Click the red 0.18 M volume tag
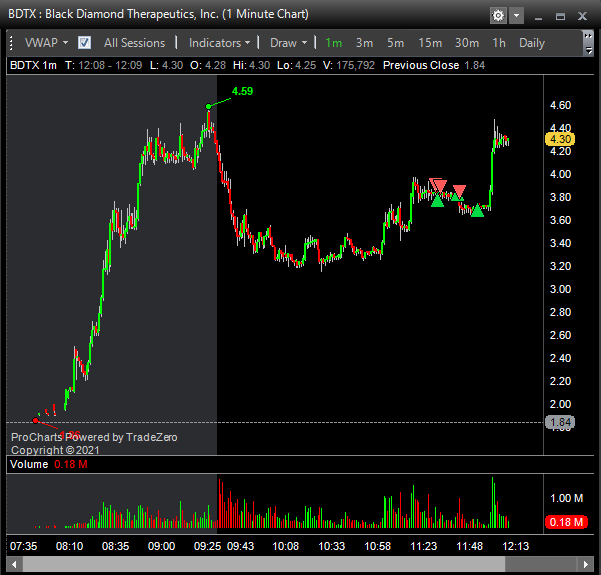 click(566, 522)
